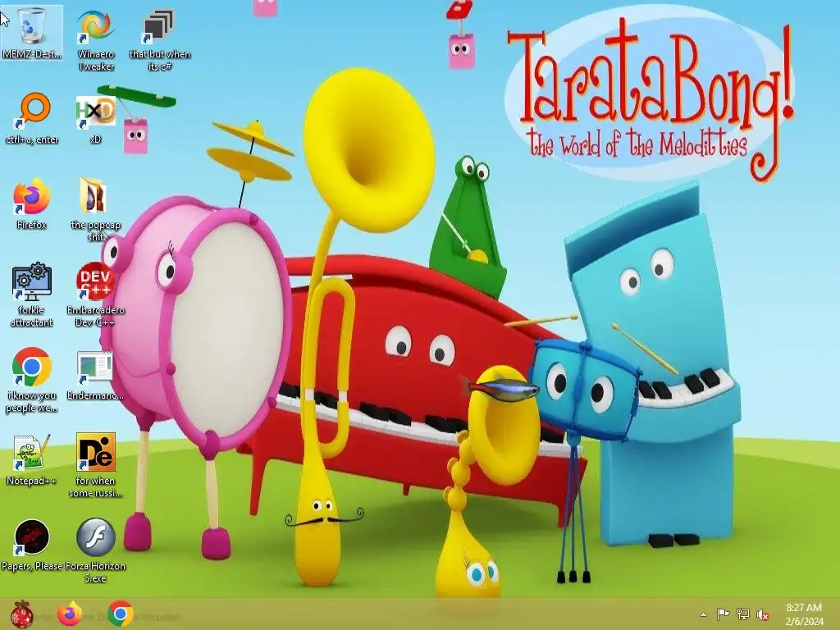The width and height of the screenshot is (840, 630).
Task: Open Chrome from the taskbar
Action: [x=121, y=614]
